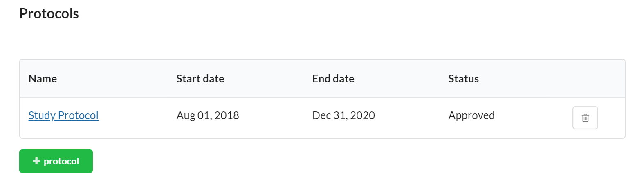Open the Study Protocol link
Viewport: 644px width, 182px height.
click(63, 116)
